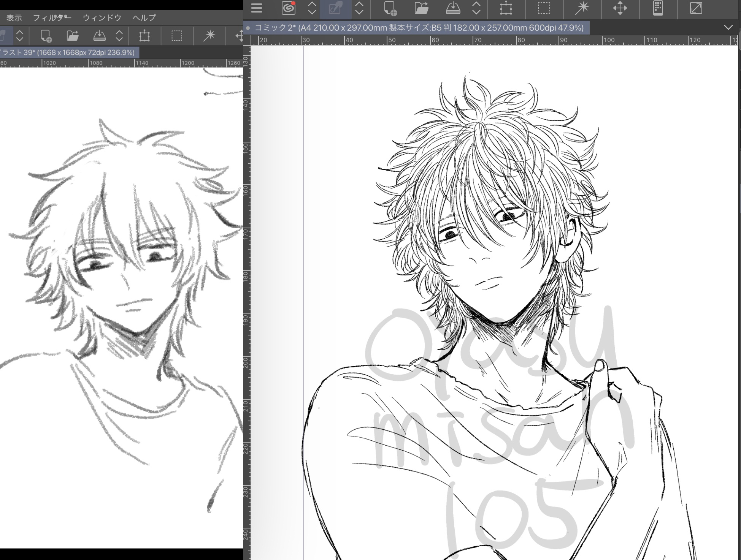
Task: Open the hamburger menu in comic window
Action: coord(257,8)
